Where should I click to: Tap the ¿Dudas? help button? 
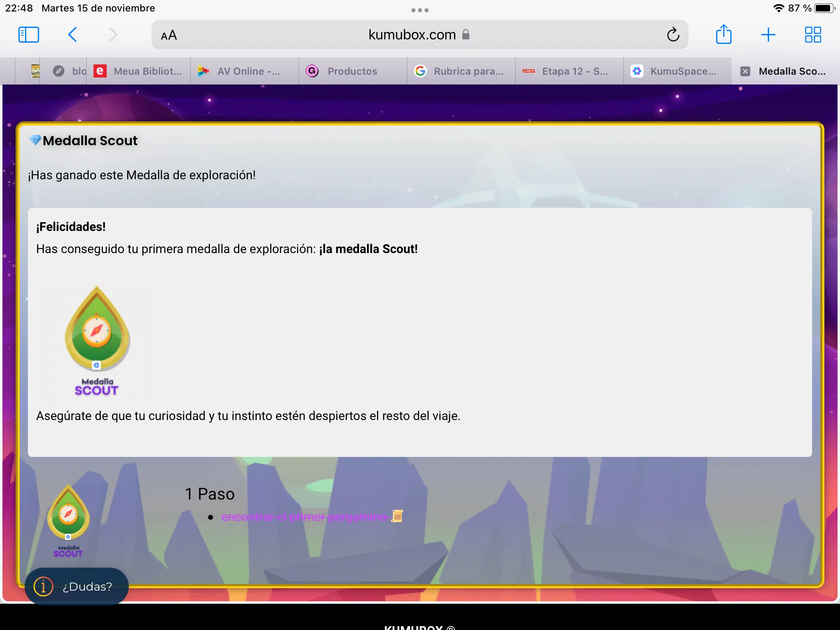point(77,587)
